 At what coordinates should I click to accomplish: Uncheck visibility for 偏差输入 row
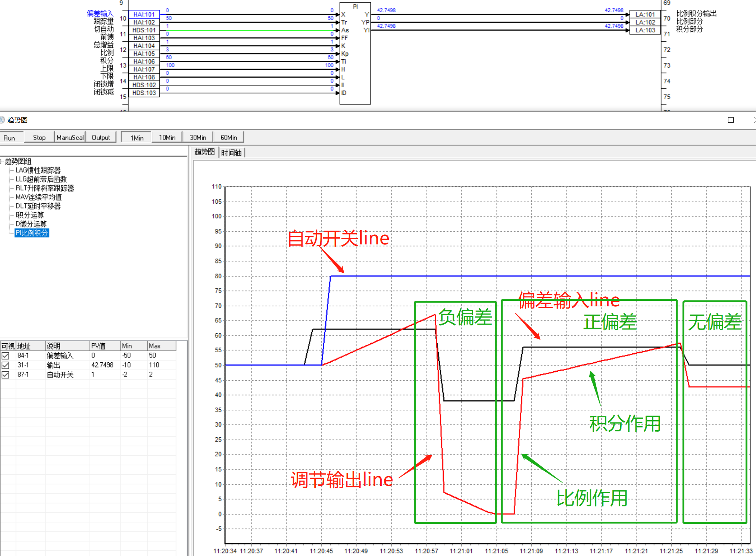[x=6, y=356]
